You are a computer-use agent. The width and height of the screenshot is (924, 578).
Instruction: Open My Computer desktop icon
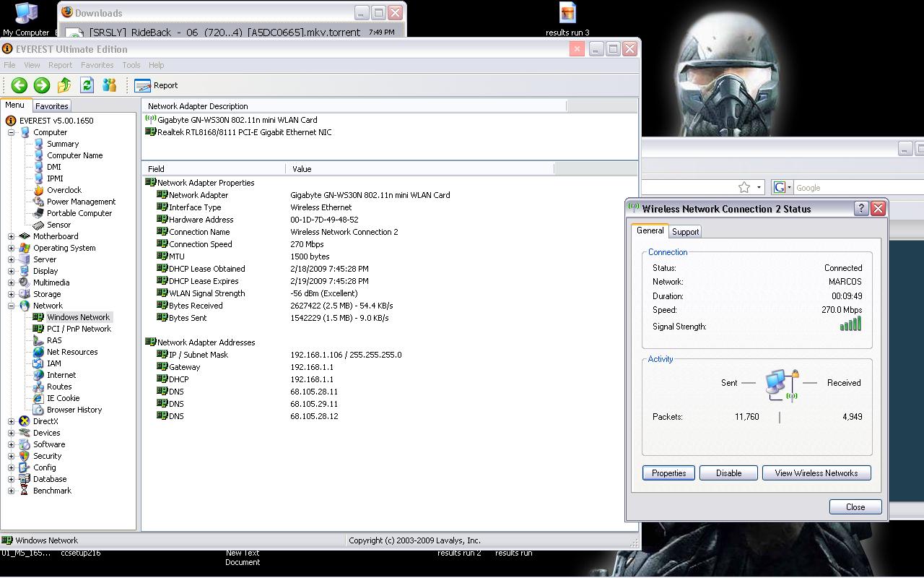click(26, 19)
